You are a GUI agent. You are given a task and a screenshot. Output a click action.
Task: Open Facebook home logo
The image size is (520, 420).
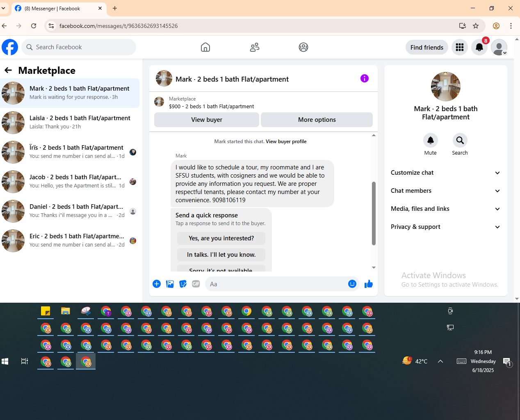pos(10,47)
